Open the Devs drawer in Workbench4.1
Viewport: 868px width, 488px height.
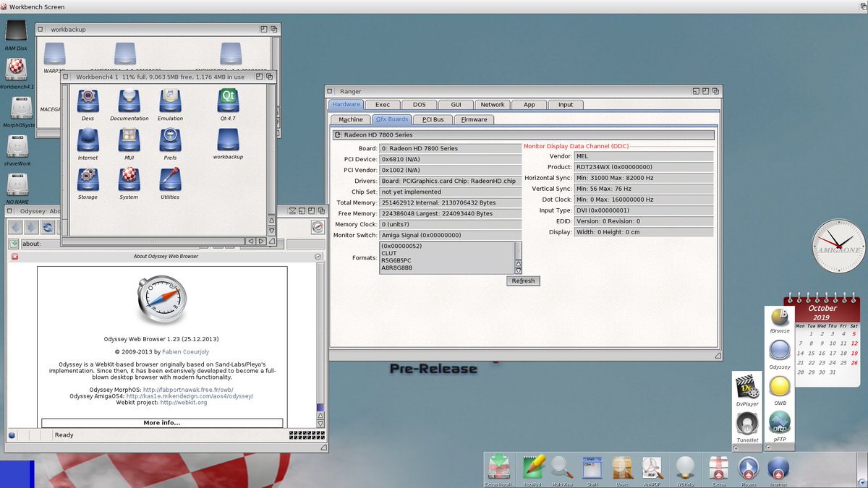(88, 104)
